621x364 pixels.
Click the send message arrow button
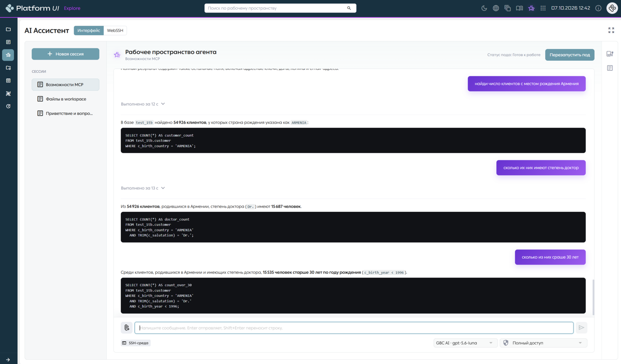point(581,328)
